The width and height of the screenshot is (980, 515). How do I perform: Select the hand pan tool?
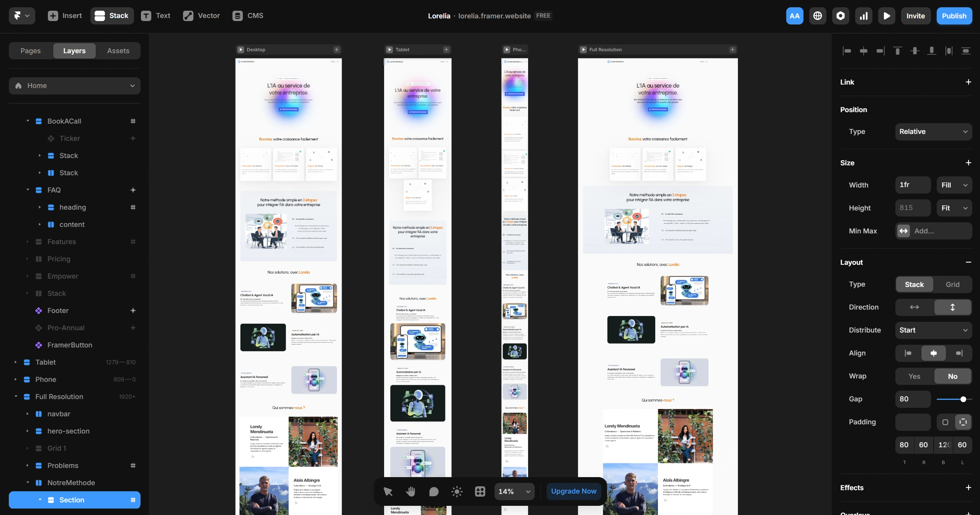(411, 491)
